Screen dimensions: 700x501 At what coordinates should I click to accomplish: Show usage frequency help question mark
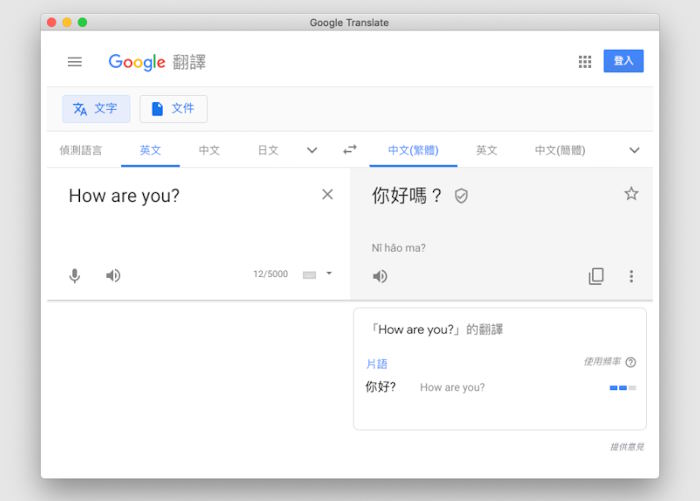coord(631,362)
